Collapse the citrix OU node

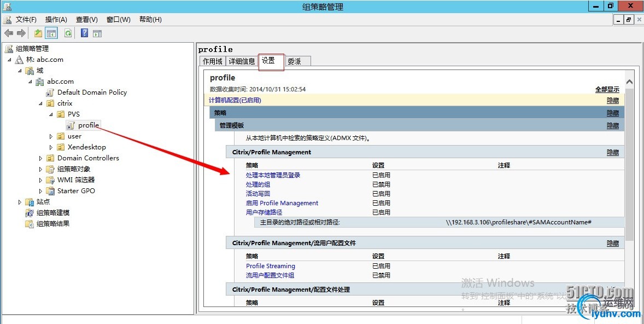40,103
